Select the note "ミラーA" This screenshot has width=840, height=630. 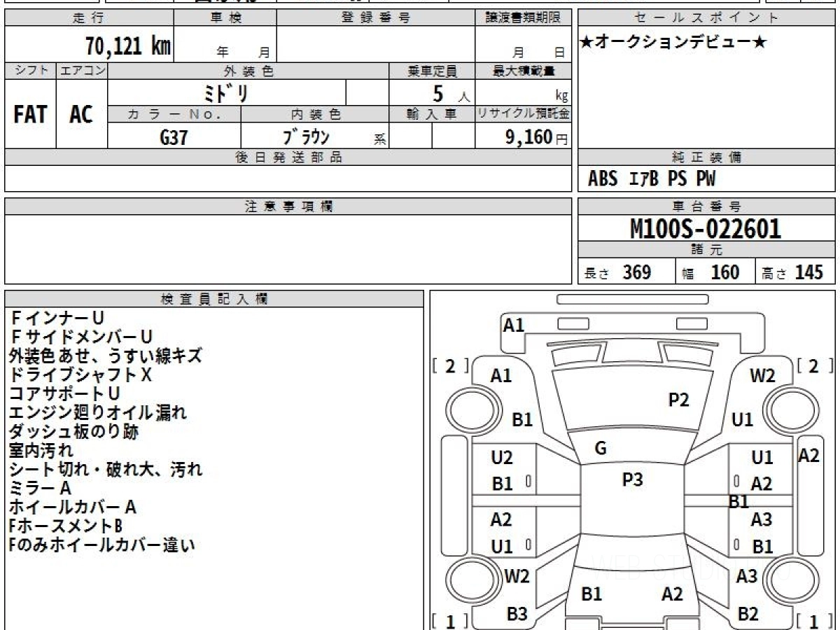40,488
